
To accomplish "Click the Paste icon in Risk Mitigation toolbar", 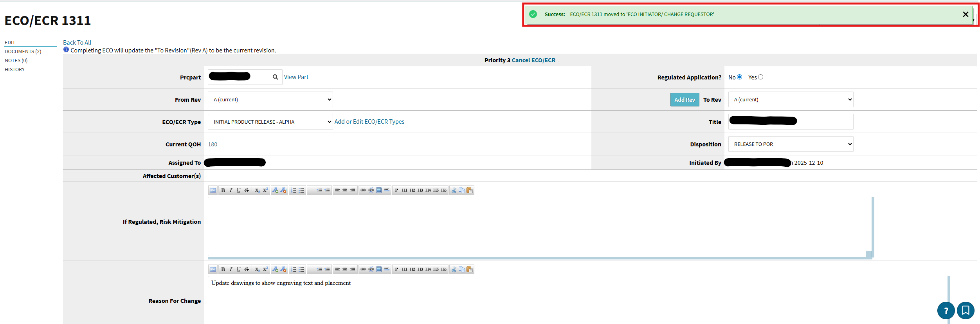I will (470, 191).
